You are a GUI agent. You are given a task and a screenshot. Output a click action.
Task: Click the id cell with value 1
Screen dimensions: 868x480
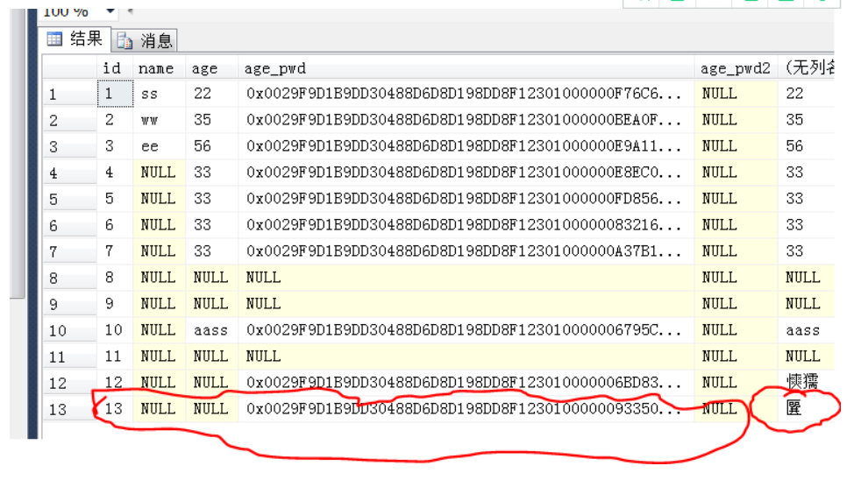pos(110,94)
